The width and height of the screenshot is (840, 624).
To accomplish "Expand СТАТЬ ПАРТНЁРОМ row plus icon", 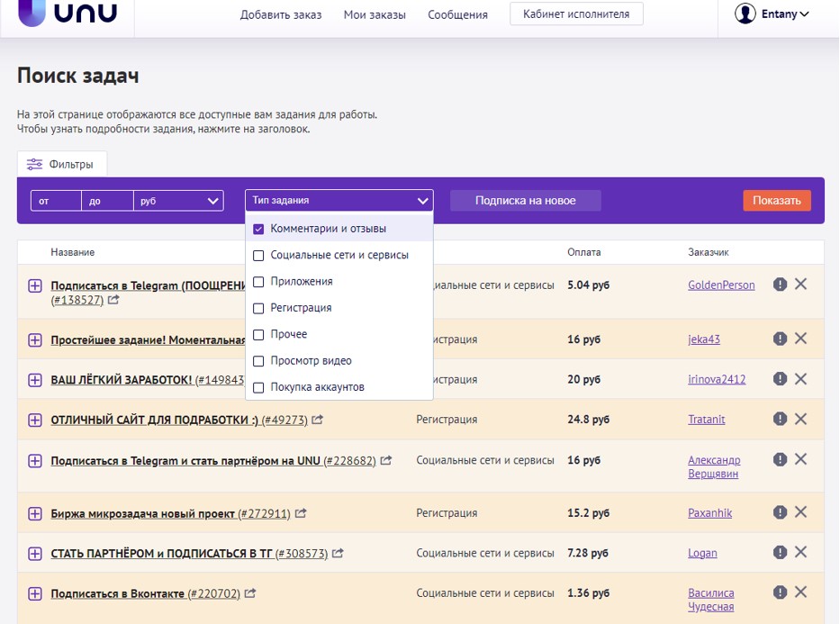I will 35,553.
